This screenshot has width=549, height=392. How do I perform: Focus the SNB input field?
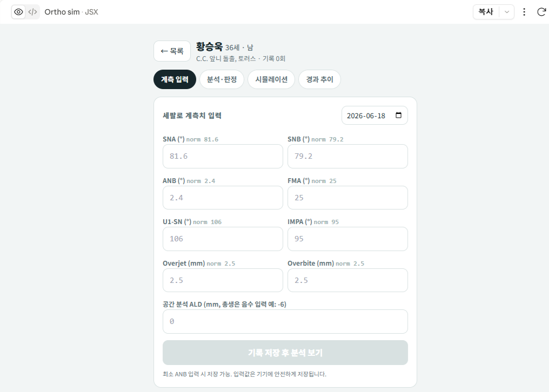347,156
